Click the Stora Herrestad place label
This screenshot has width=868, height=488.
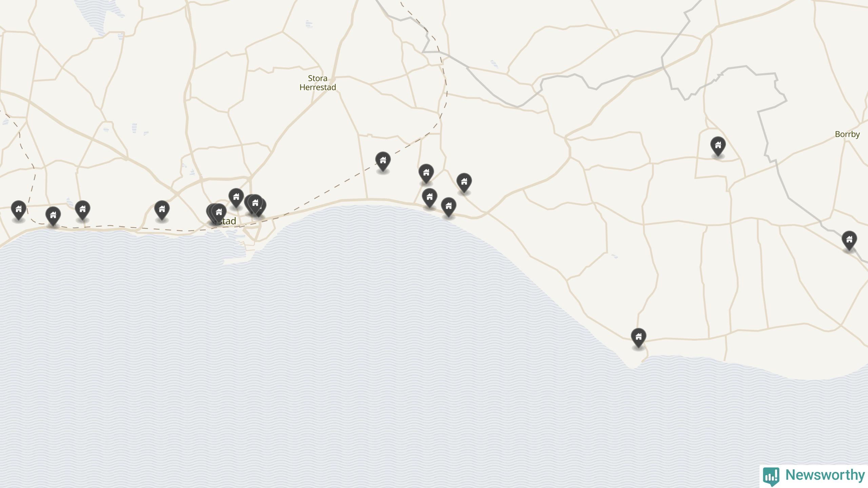(318, 83)
